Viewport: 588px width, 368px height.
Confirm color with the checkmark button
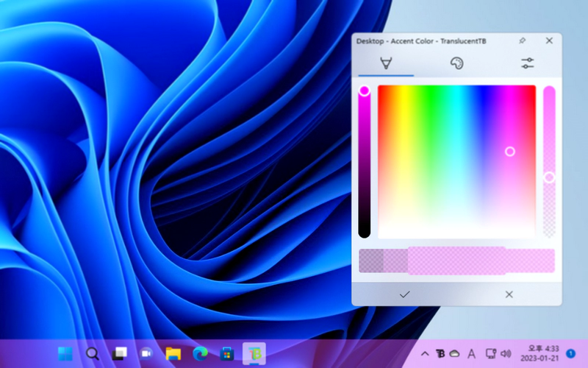pos(404,294)
